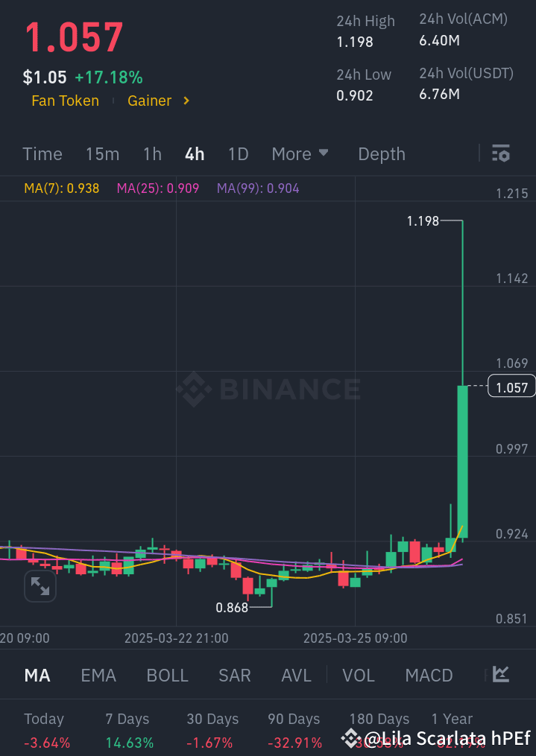Image resolution: width=536 pixels, height=756 pixels.
Task: Select the 1D timeframe
Action: [x=238, y=154]
